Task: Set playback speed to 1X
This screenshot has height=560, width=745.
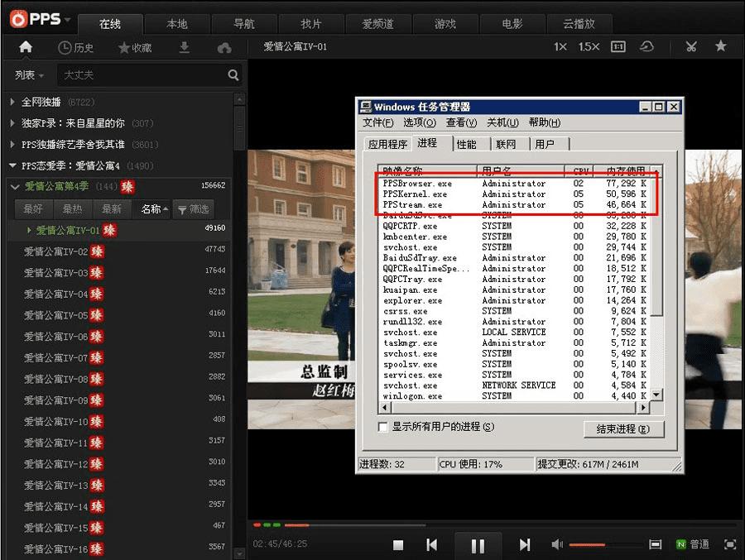Action: tap(560, 46)
